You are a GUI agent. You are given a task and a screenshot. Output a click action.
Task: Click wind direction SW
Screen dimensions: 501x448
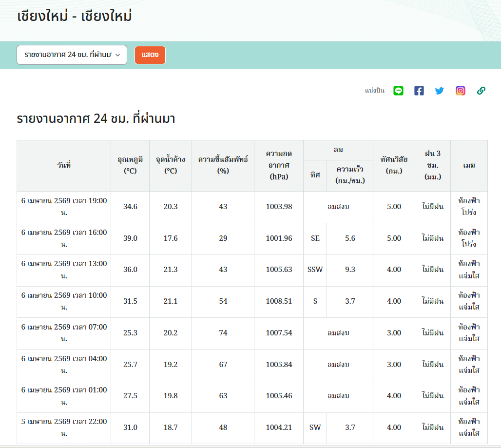pos(315,428)
